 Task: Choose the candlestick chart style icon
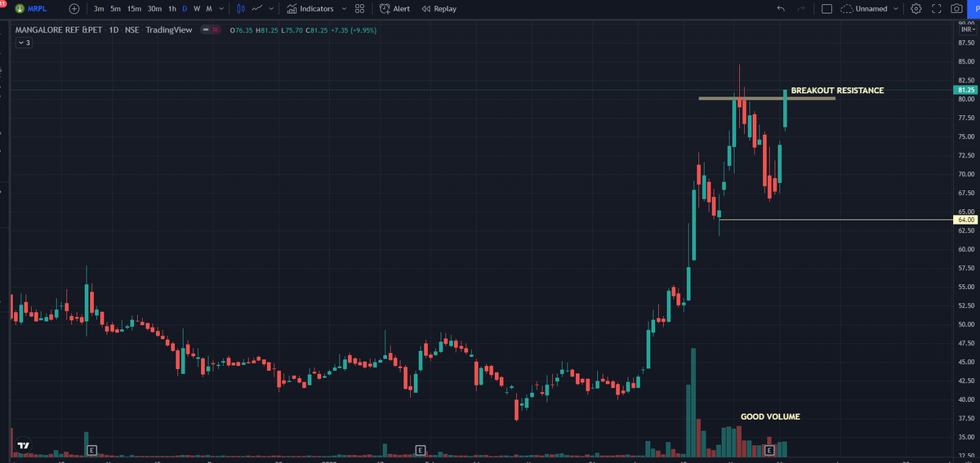click(x=241, y=8)
